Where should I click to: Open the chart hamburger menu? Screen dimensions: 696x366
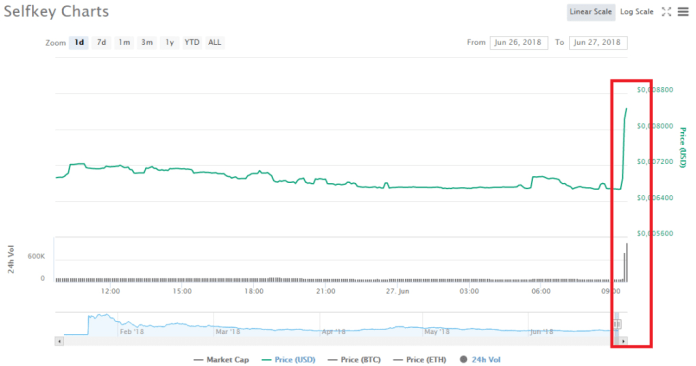[683, 12]
